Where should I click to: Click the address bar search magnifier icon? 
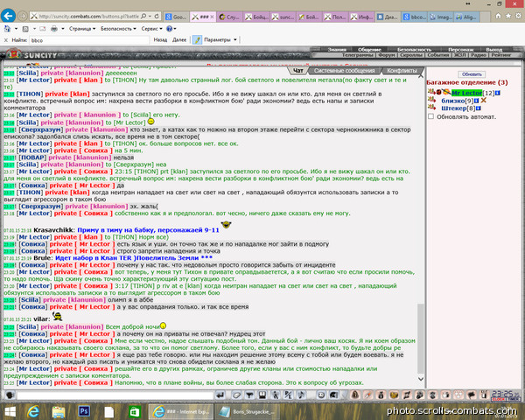[143, 16]
